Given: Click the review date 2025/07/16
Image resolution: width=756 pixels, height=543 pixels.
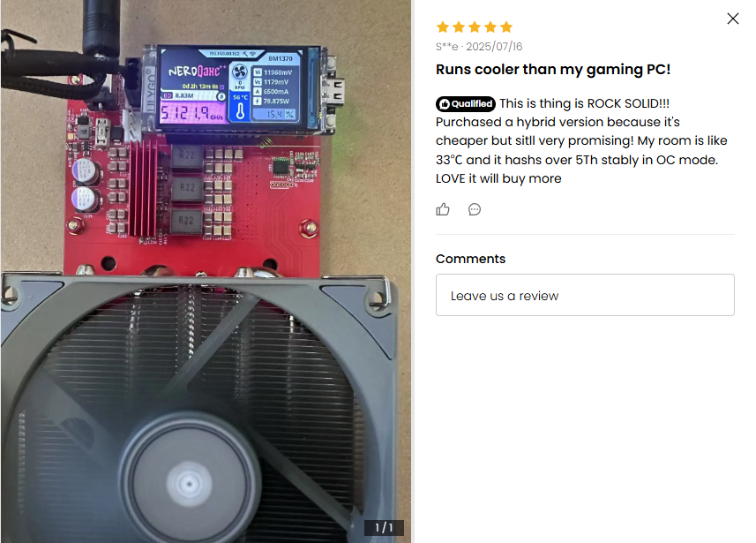Looking at the screenshot, I should click(x=494, y=46).
